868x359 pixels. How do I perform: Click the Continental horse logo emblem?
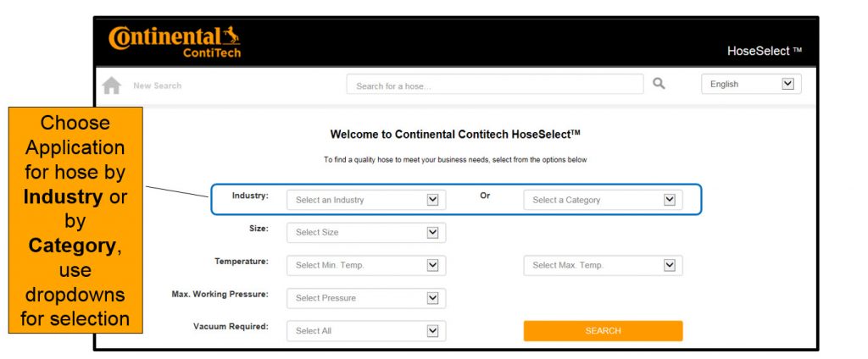pyautogui.click(x=229, y=37)
